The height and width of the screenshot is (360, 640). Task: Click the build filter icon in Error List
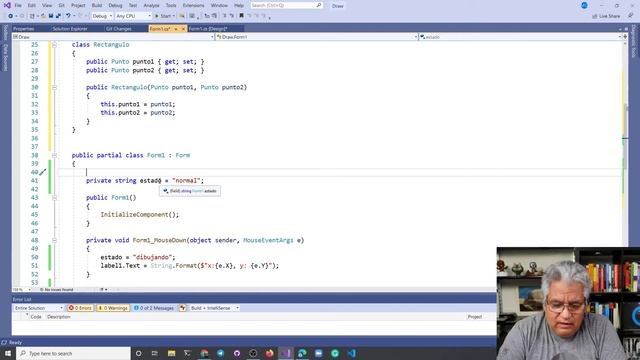tap(182, 308)
